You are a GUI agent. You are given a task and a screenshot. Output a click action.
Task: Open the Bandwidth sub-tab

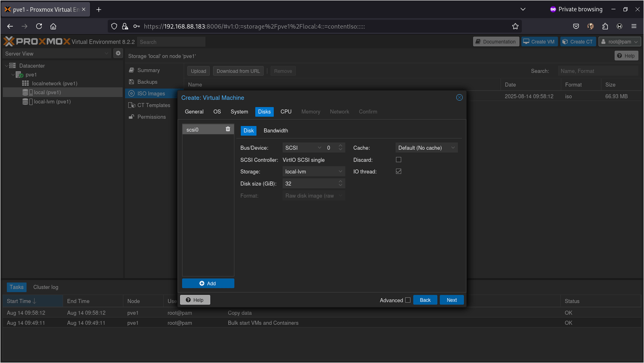276,131
